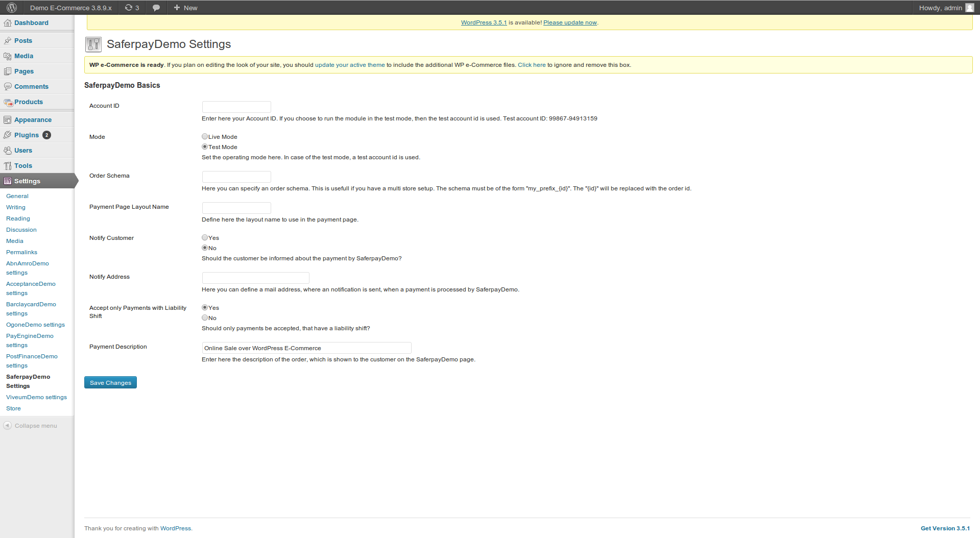Click the Tools icon in sidebar
The height and width of the screenshot is (538, 980).
(7, 166)
